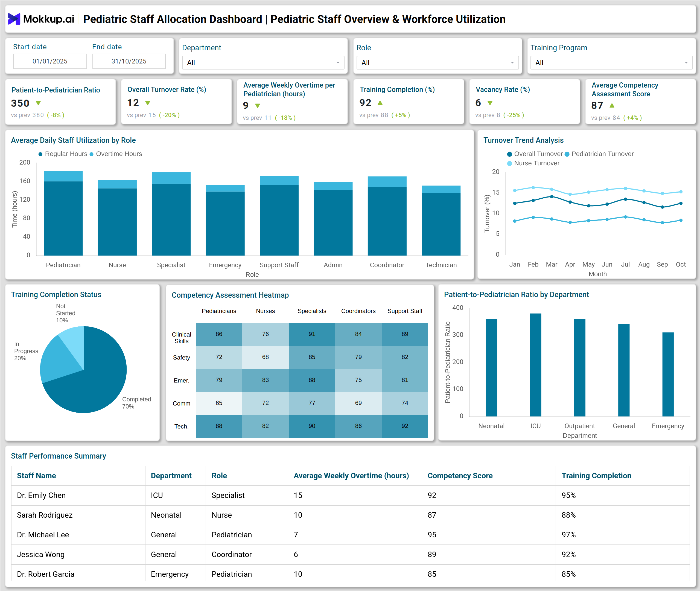The width and height of the screenshot is (700, 591).
Task: Select the Dr. Emily Chen row
Action: 351,496
